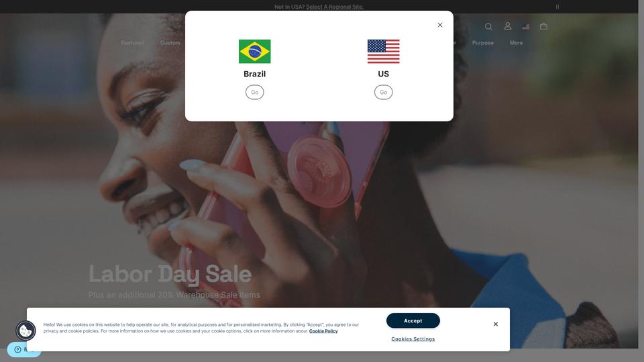Screen dimensions: 644x362
Task: Read the Cookie Policy link
Action: pyautogui.click(x=323, y=331)
